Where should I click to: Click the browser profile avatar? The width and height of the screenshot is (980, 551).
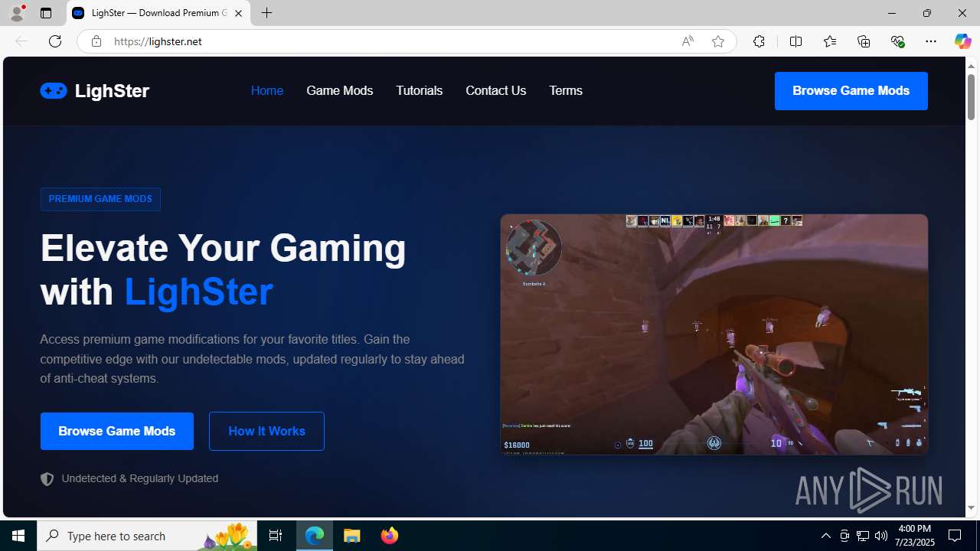click(x=17, y=13)
